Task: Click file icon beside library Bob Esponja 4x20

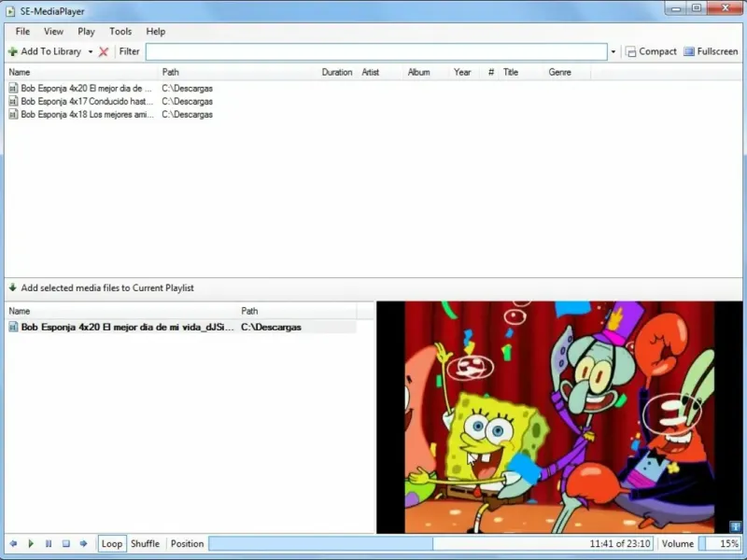Action: [13, 89]
